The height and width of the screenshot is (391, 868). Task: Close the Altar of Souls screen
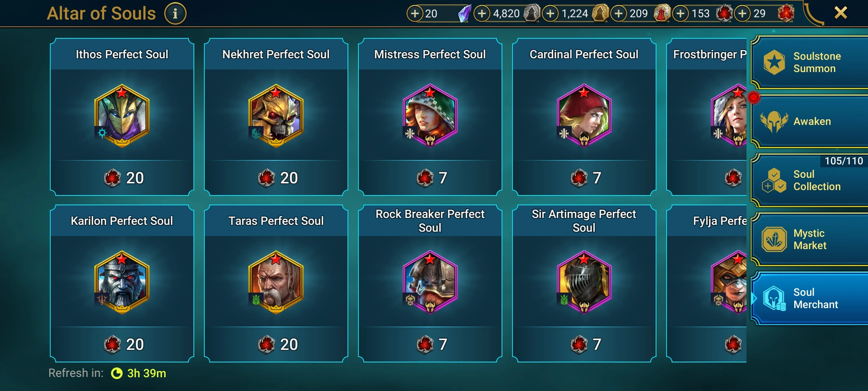841,13
